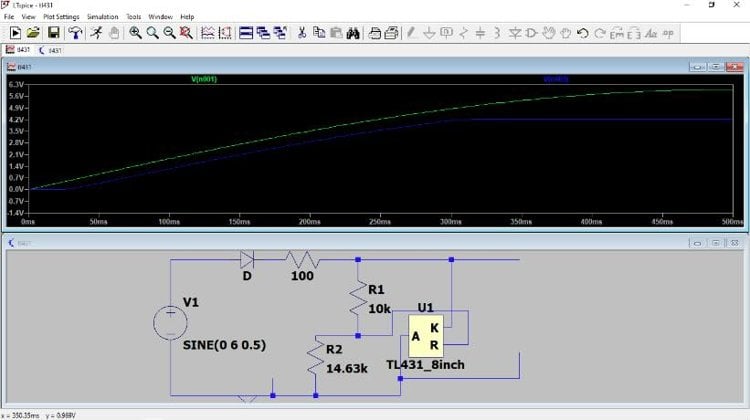Open the Tools menu
Image resolution: width=750 pixels, height=420 pixels.
click(133, 17)
